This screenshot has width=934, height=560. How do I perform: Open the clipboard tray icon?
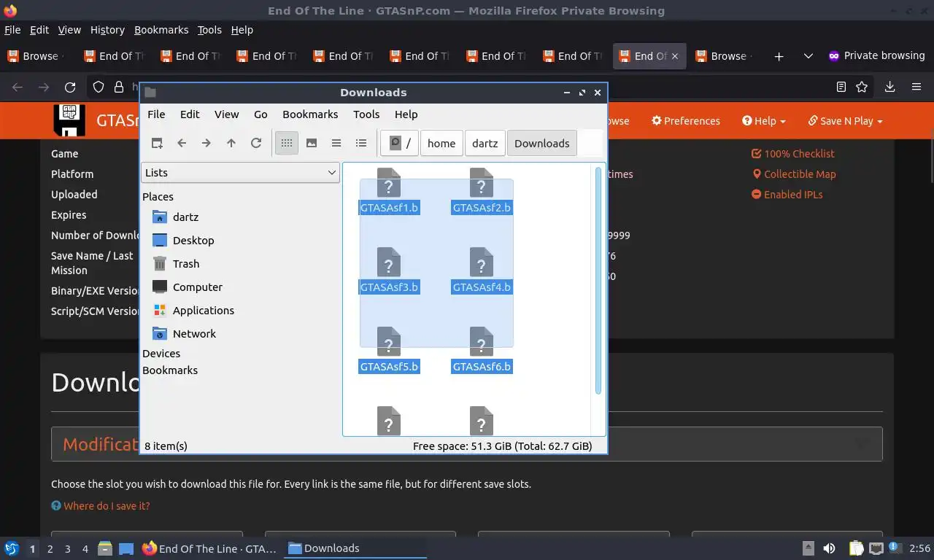(x=856, y=548)
